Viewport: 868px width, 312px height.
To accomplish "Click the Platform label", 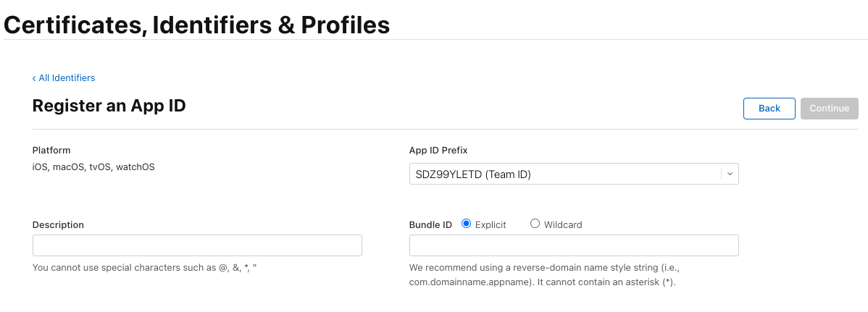I will [51, 151].
